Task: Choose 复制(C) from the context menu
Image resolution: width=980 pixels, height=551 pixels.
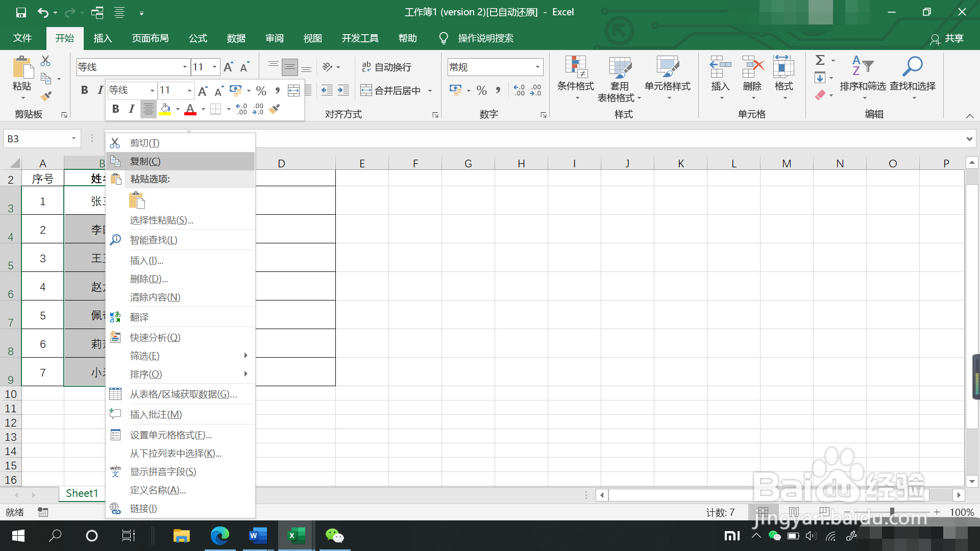Action: 145,161
